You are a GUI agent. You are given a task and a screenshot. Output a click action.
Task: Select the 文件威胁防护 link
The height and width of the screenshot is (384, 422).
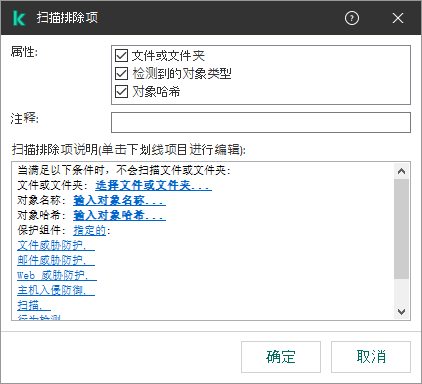click(x=56, y=245)
